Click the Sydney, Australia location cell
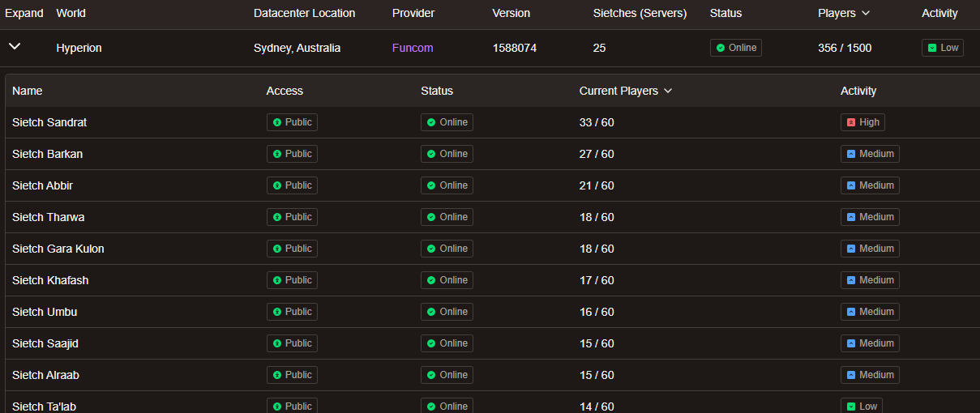 pyautogui.click(x=297, y=48)
